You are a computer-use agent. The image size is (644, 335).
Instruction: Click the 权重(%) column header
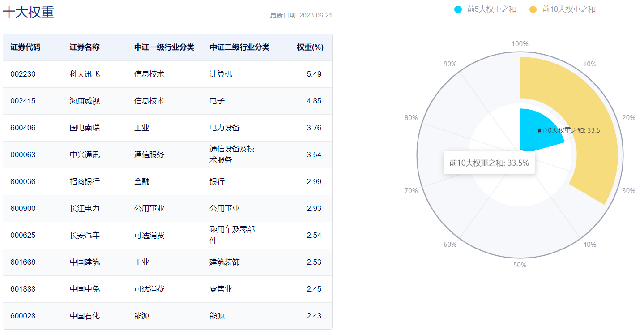pos(310,47)
